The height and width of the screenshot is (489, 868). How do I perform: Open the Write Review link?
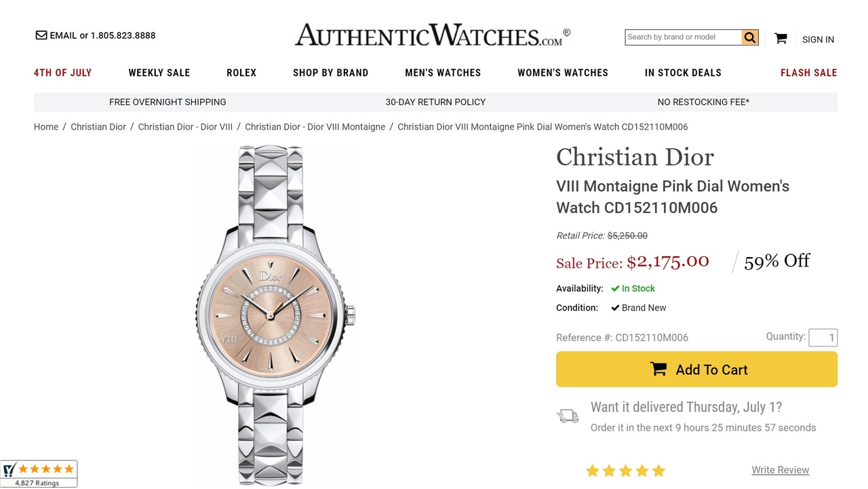(x=780, y=470)
